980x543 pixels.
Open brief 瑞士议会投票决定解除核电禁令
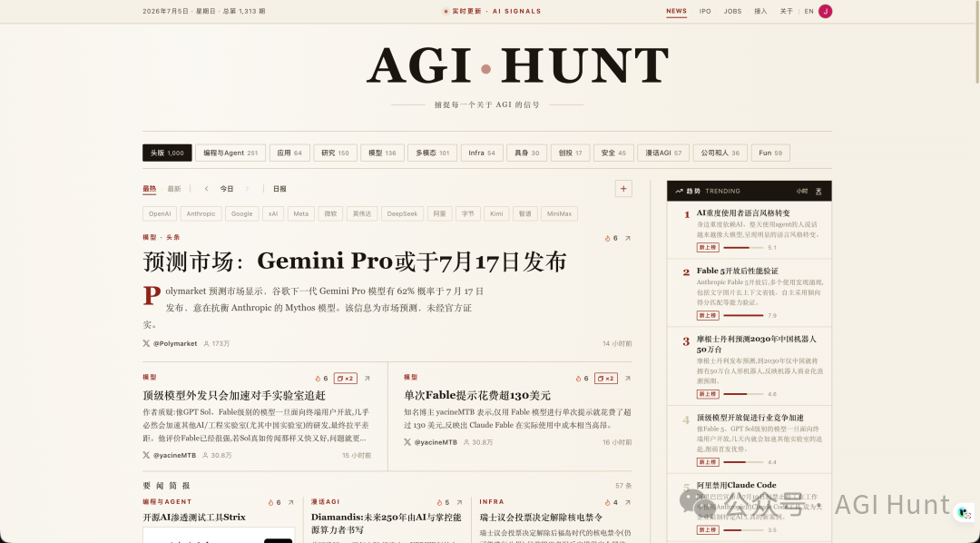[541, 518]
